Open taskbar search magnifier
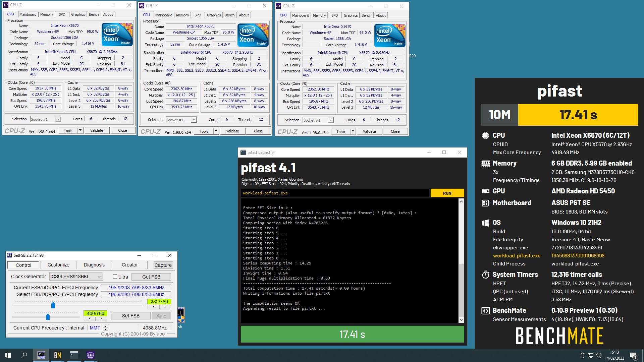The height and width of the screenshot is (362, 644). 24,355
